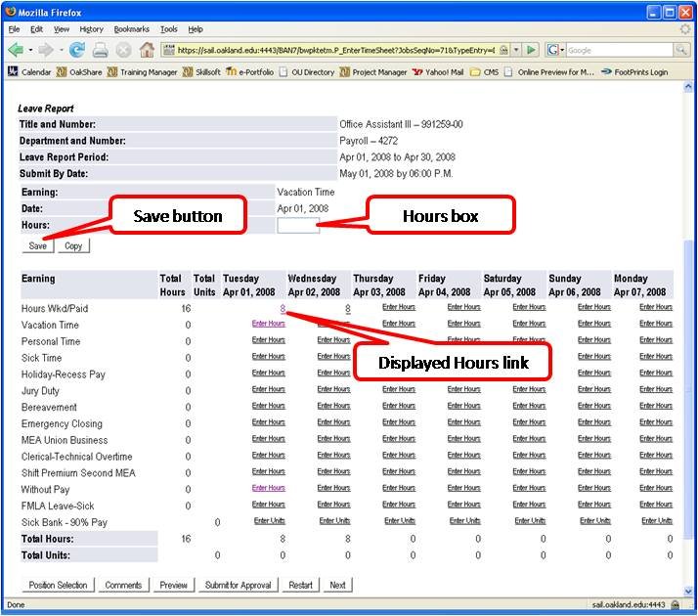Image resolution: width=698 pixels, height=616 pixels.
Task: Click the green Go arrow beside address bar
Action: 531,49
